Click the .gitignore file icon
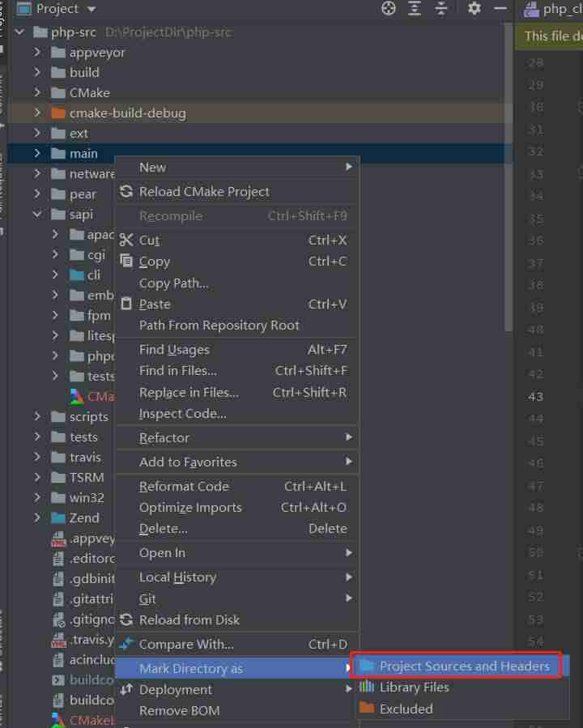This screenshot has height=728, width=583. coord(58,619)
